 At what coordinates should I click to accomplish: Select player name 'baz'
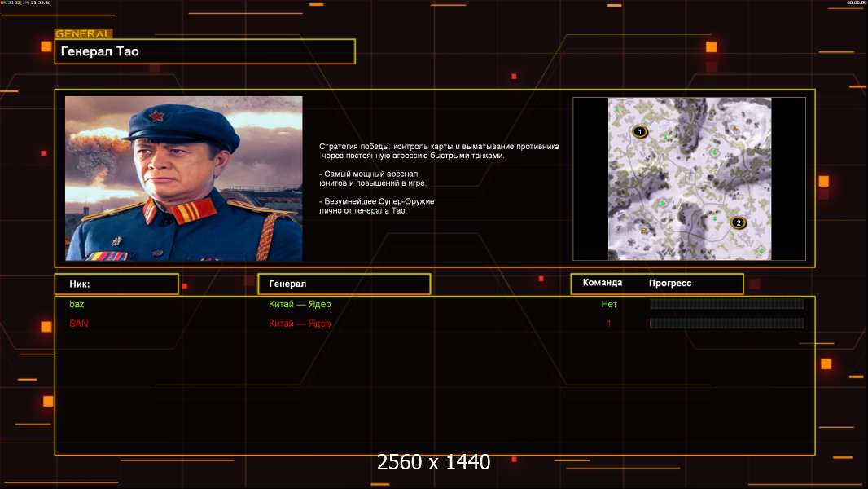click(x=77, y=304)
